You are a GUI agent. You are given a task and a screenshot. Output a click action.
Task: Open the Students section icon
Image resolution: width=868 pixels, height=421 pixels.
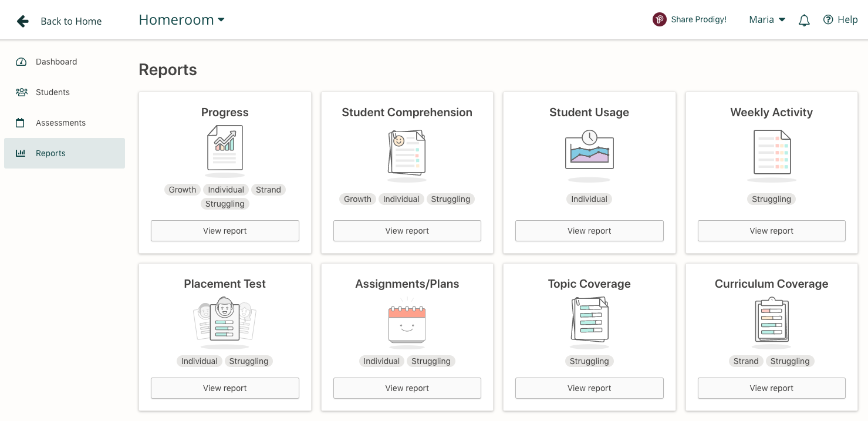(21, 92)
